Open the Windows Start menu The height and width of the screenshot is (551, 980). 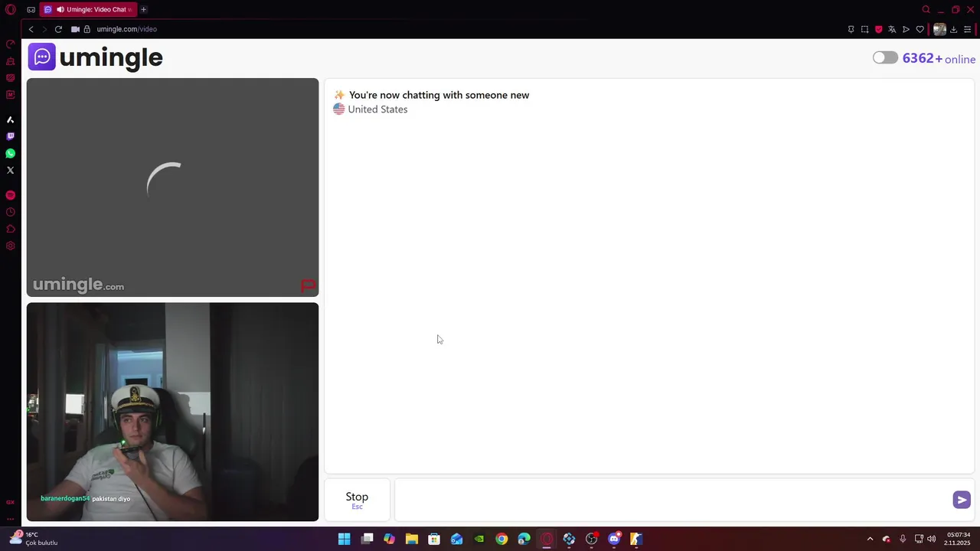click(x=345, y=539)
